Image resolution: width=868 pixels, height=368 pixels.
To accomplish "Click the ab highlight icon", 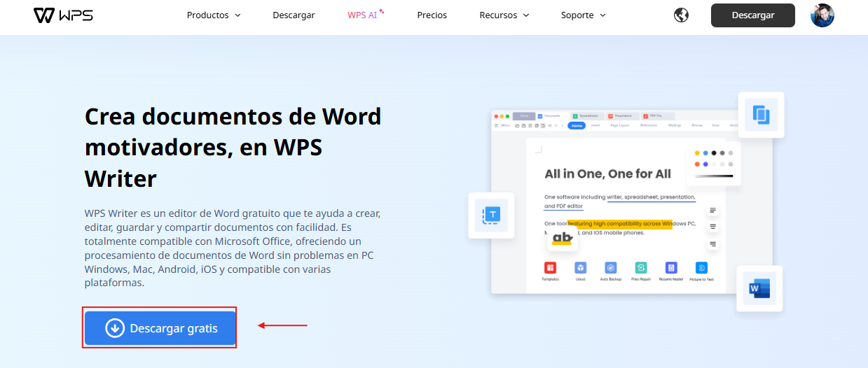I will (x=562, y=239).
